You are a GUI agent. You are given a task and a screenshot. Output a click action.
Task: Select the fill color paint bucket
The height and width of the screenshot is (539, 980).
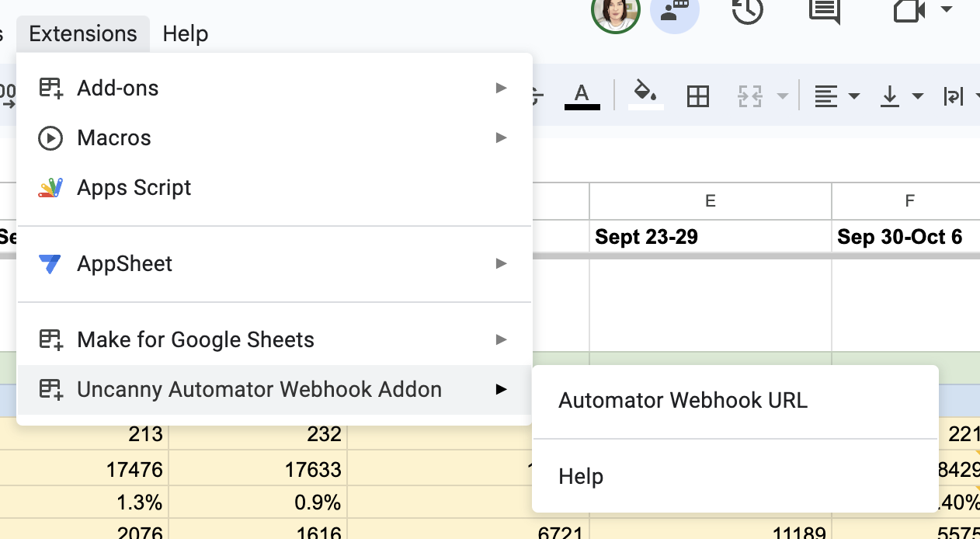(x=645, y=94)
